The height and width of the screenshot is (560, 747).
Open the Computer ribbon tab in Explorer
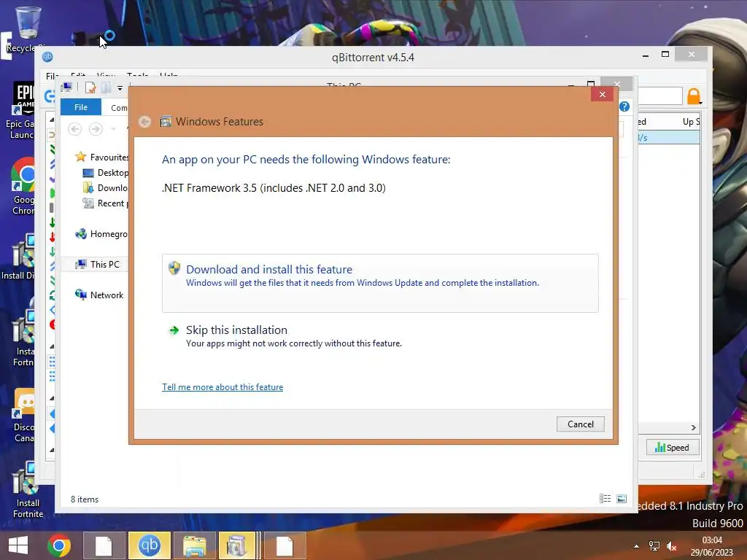pyautogui.click(x=119, y=108)
